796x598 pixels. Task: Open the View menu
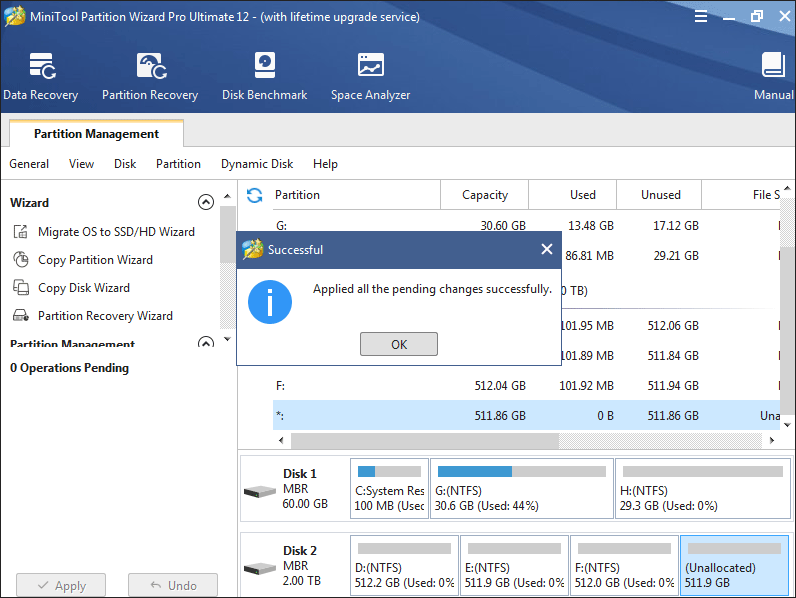point(81,164)
